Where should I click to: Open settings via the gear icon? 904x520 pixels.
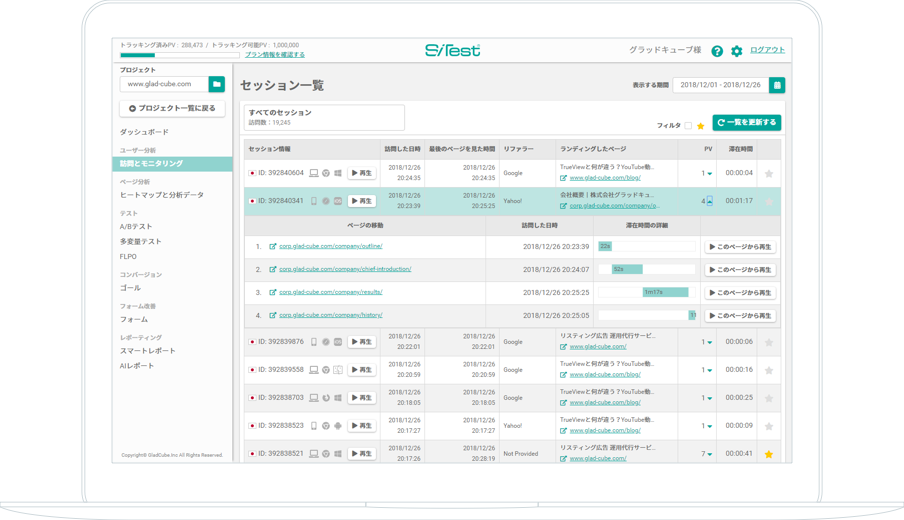737,51
